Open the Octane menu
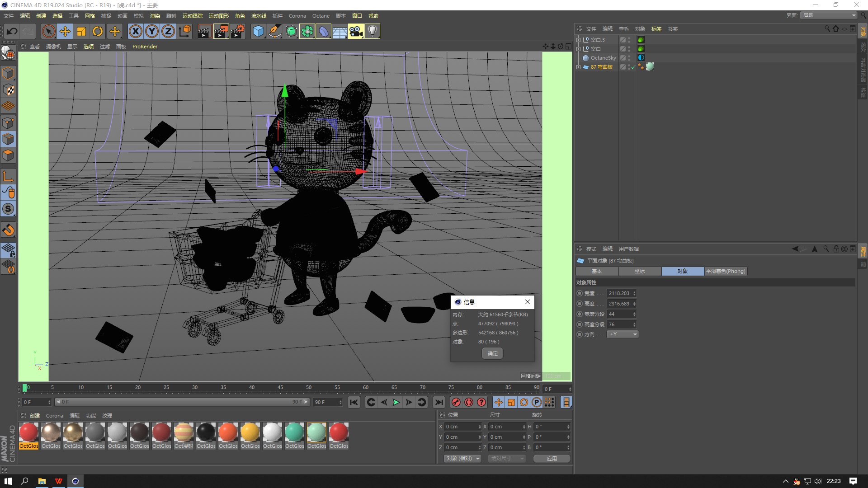868x488 pixels. [321, 16]
